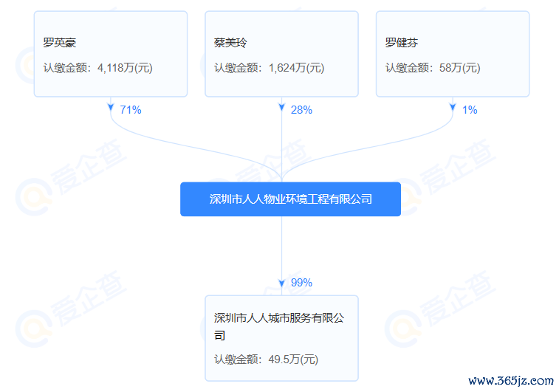Click the arrow marker beside 1%
Image resolution: width=559 pixels, height=392 pixels.
point(453,107)
